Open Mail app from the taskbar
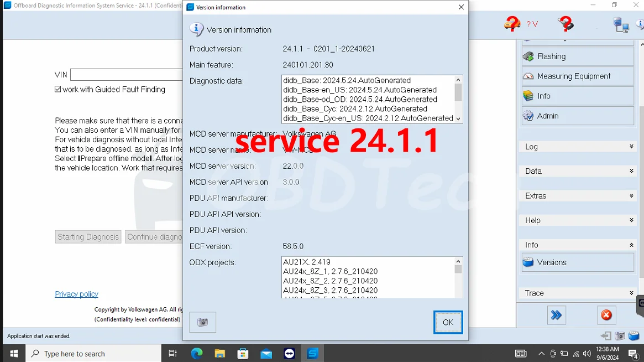 coord(266,353)
